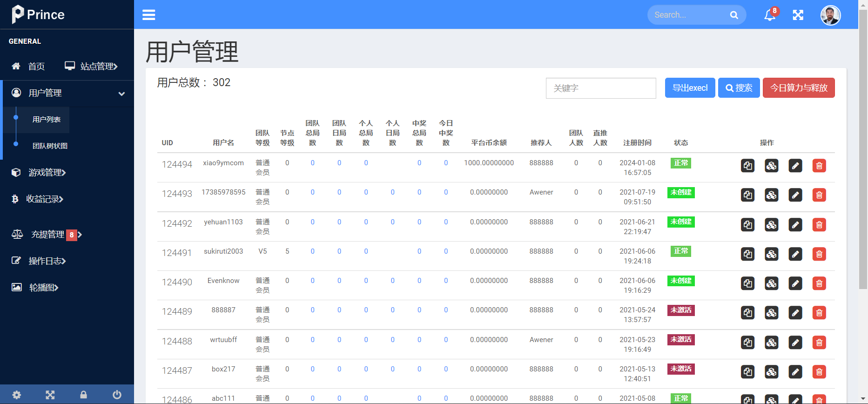Click username box217 cell
This screenshot has width=868, height=404.
(223, 369)
